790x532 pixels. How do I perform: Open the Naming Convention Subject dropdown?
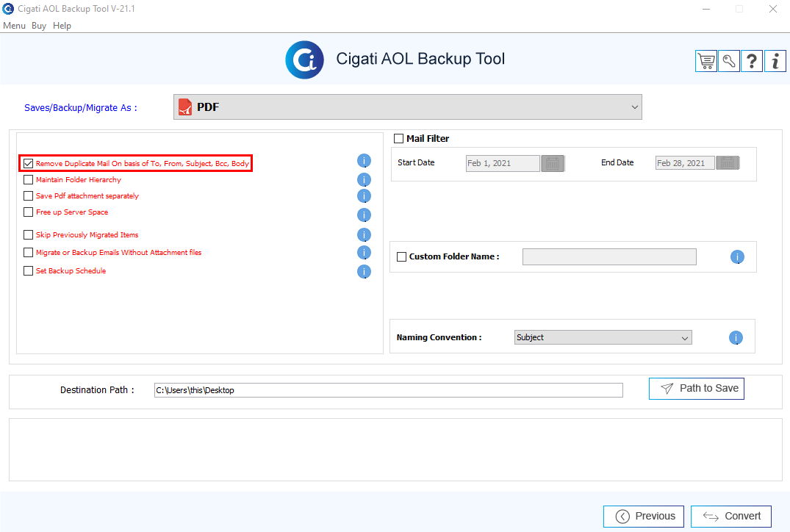(603, 337)
